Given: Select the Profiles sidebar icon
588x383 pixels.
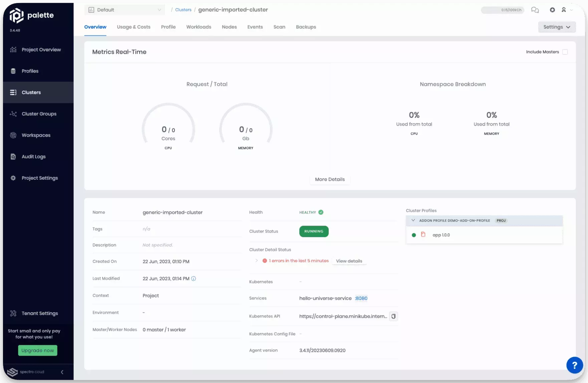Looking at the screenshot, I should pos(13,71).
